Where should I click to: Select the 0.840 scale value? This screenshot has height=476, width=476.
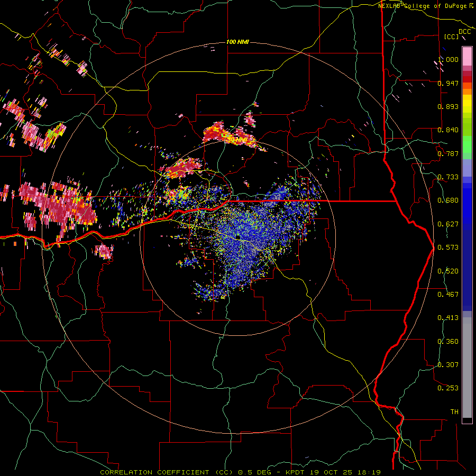tap(448, 130)
